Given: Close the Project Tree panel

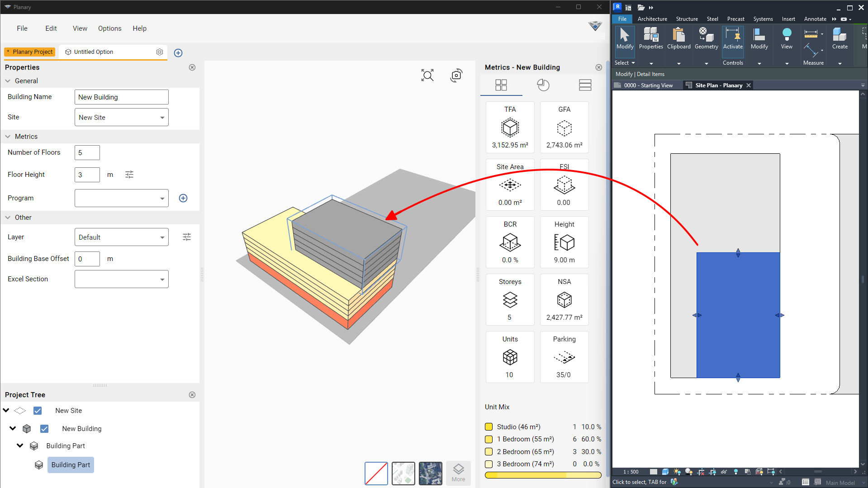Looking at the screenshot, I should [x=192, y=395].
